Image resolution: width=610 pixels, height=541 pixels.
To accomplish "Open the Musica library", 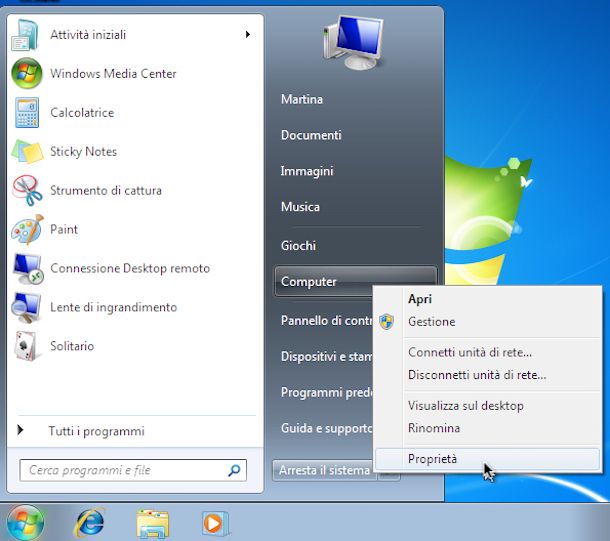I will coord(300,207).
